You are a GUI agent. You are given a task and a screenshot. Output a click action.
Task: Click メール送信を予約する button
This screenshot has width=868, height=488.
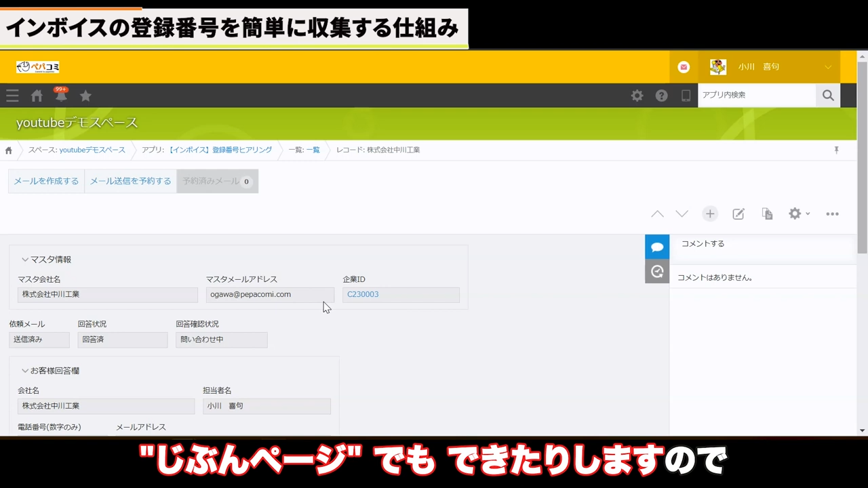131,181
